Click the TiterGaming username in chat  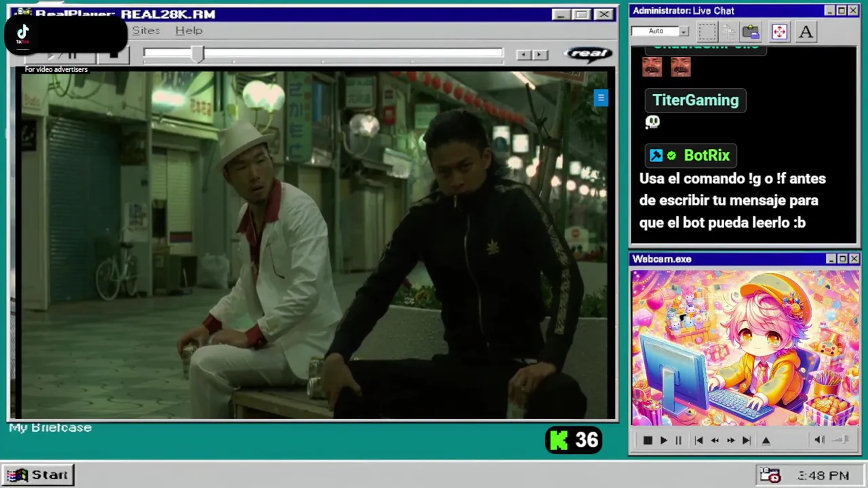[x=695, y=100]
